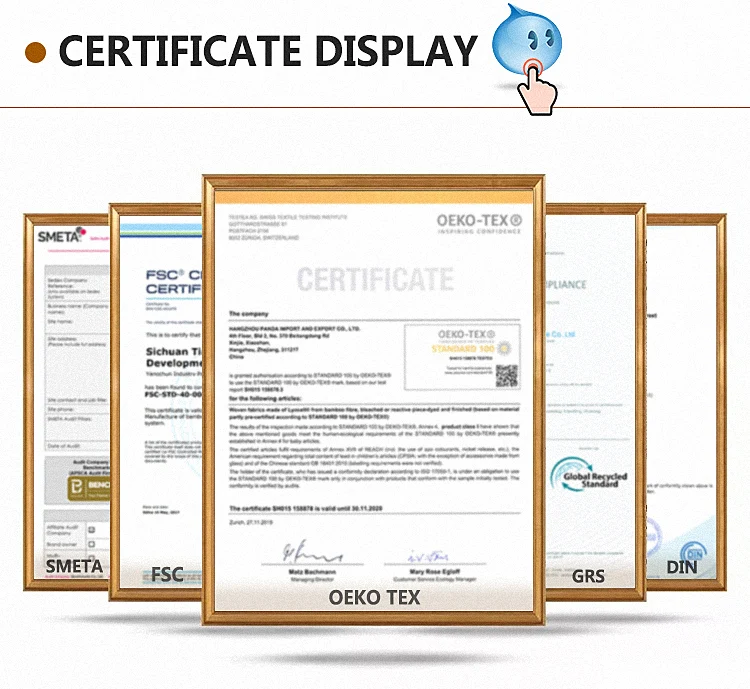Click the blue water-drop mascot icon
The width and height of the screenshot is (750, 689).
[527, 39]
